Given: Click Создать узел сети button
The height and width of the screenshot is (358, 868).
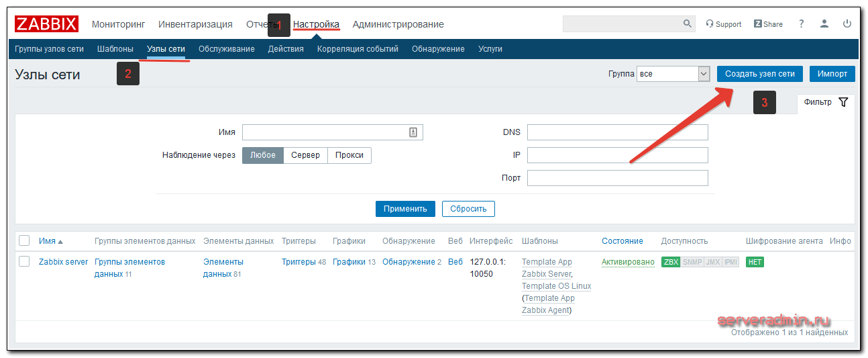Looking at the screenshot, I should pos(759,74).
